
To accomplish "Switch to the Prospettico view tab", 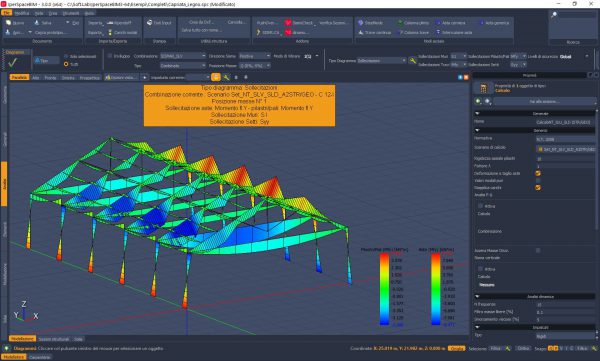I will tap(89, 77).
